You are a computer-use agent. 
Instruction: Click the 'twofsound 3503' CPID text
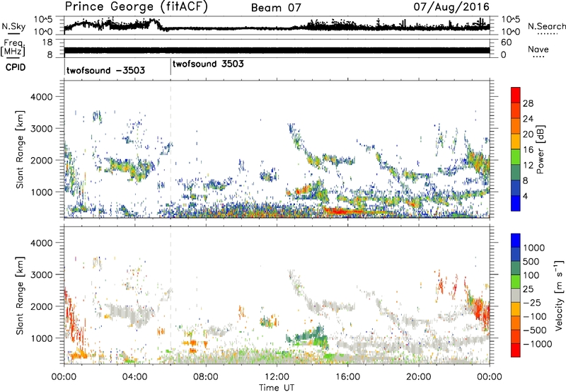[208, 64]
